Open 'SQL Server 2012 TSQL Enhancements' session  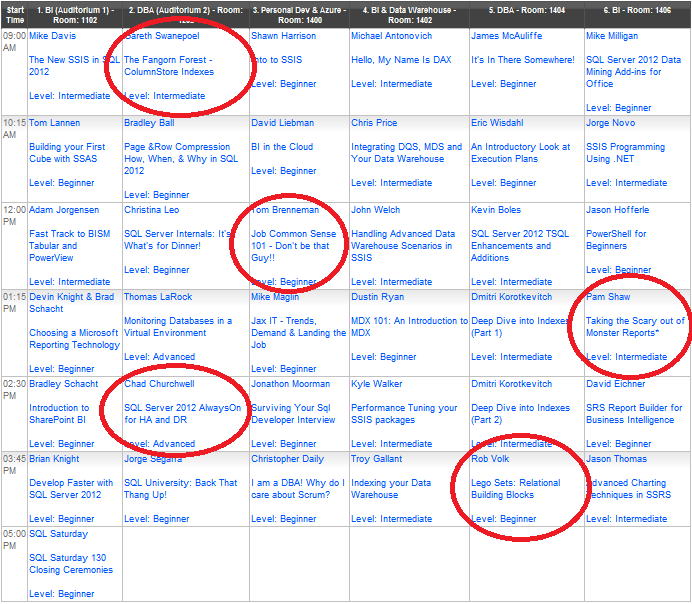tap(520, 246)
